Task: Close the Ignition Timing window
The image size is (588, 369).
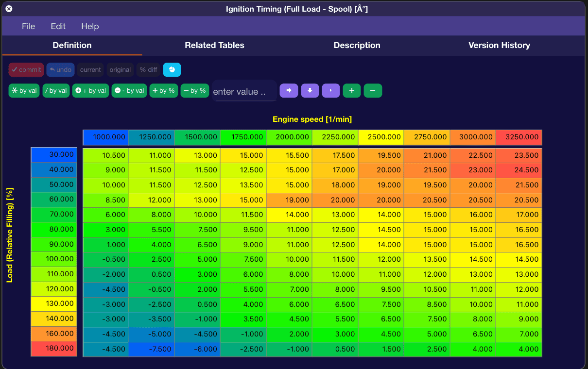Action: coord(9,9)
